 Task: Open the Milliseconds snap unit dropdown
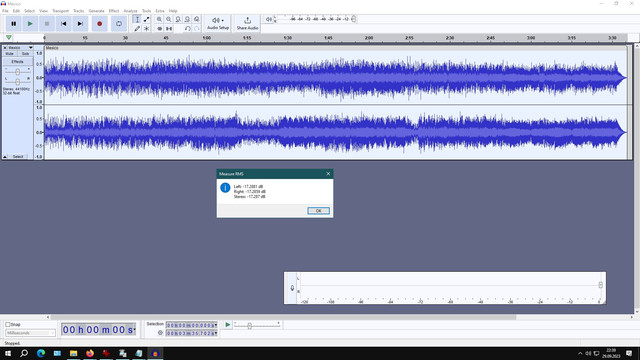[x=30, y=333]
